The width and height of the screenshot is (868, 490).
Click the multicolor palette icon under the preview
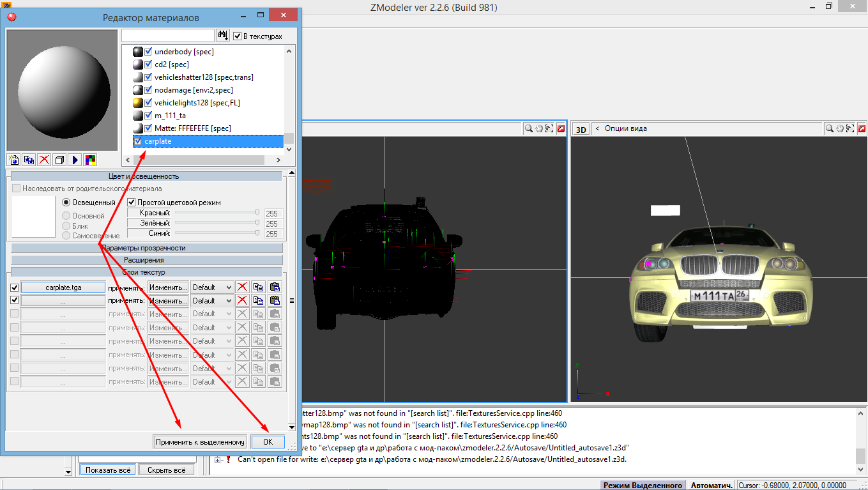pyautogui.click(x=90, y=160)
